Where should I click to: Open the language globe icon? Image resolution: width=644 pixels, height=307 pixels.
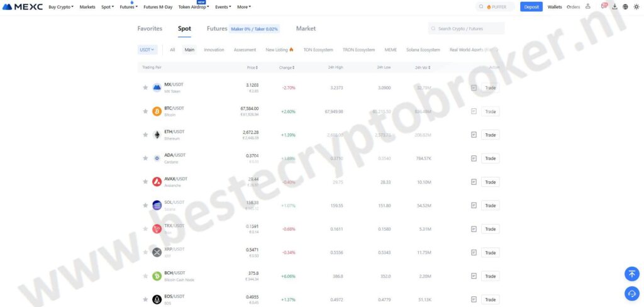point(626,6)
